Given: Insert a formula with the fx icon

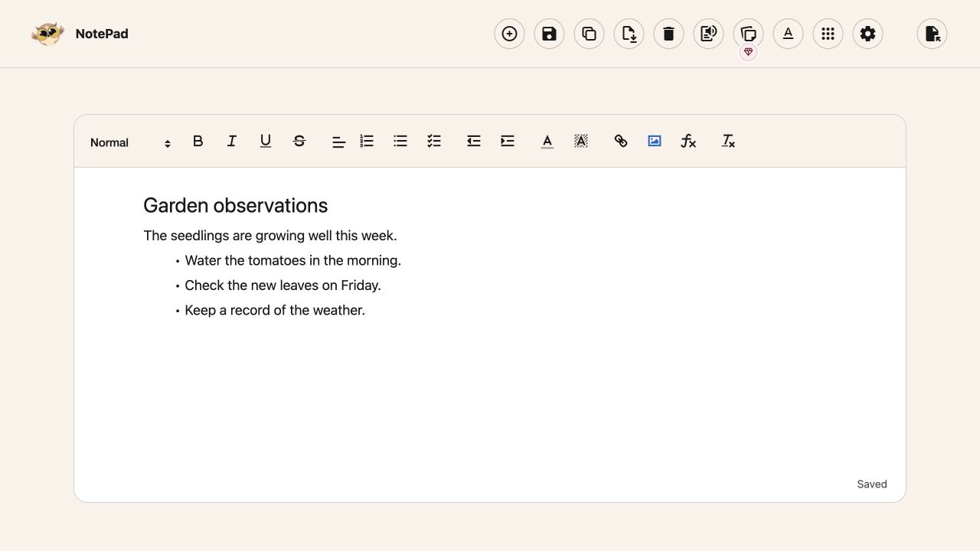Looking at the screenshot, I should click(688, 141).
